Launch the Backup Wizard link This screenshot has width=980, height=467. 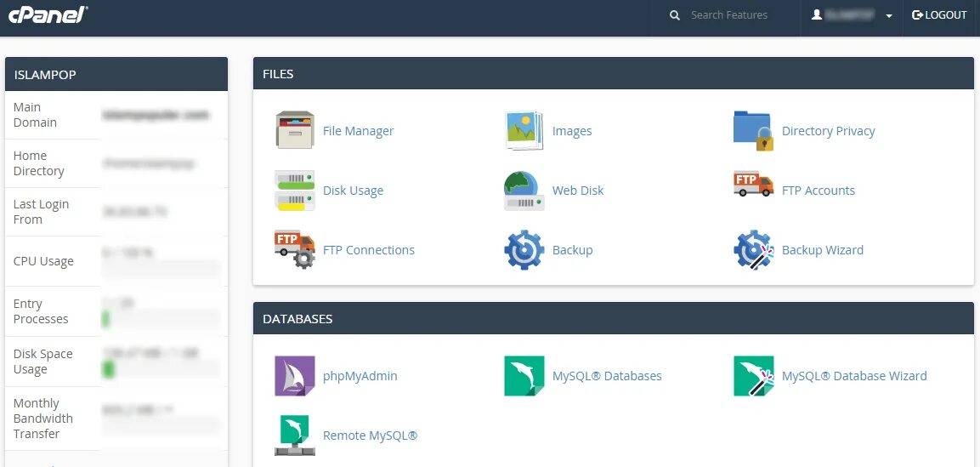[x=823, y=250]
